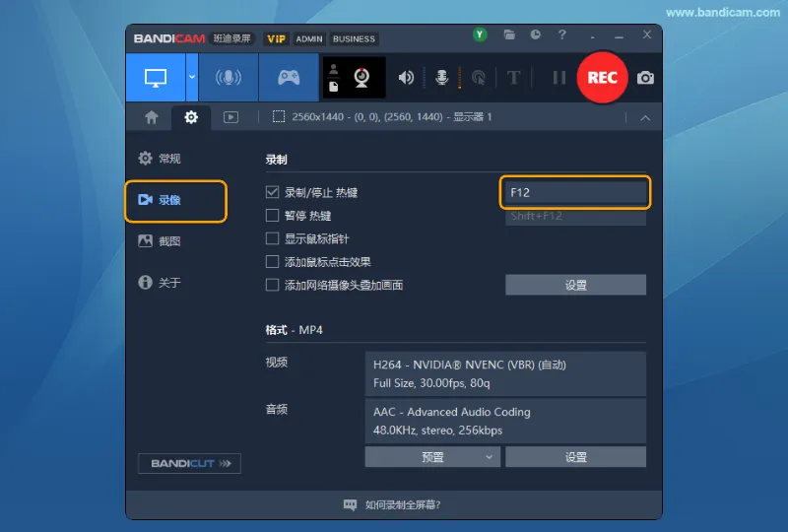This screenshot has height=532, width=788.
Task: Open the help question mark icon
Action: [561, 34]
